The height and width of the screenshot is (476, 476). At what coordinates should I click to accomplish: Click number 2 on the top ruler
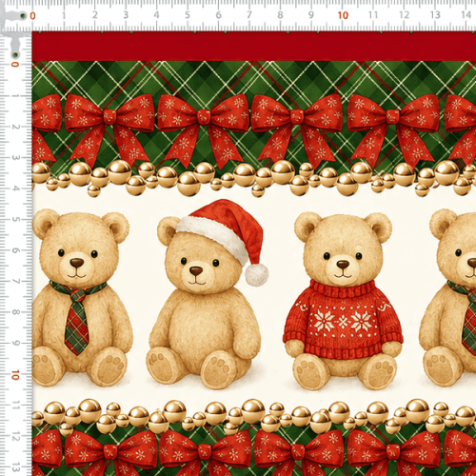[95, 15]
